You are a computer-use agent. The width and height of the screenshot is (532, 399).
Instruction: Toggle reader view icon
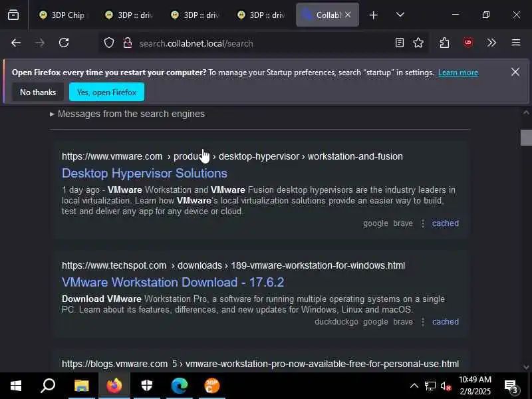tap(400, 43)
